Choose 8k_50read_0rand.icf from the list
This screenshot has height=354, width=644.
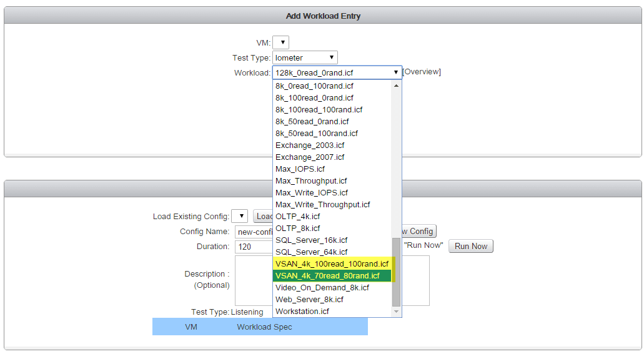point(333,122)
